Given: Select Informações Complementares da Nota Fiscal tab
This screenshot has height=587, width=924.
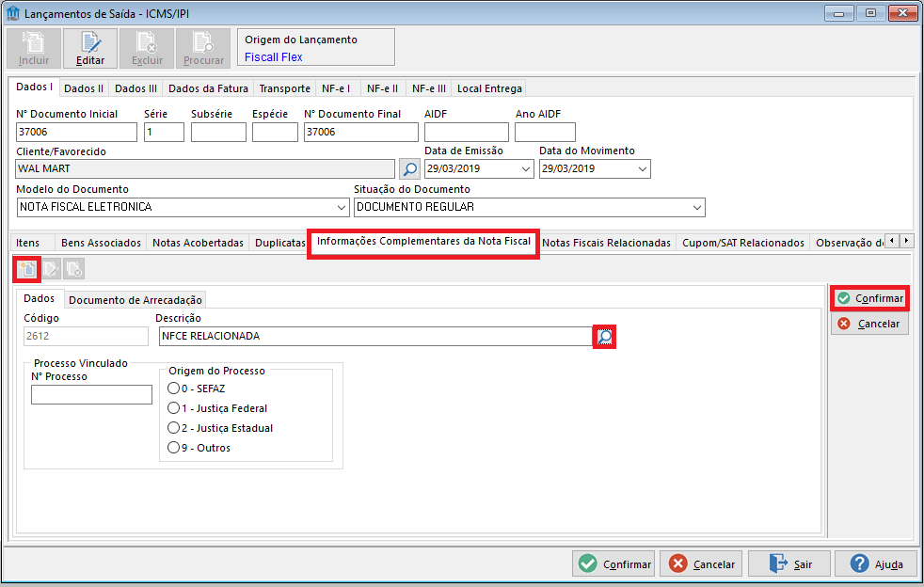Looking at the screenshot, I should [x=423, y=242].
